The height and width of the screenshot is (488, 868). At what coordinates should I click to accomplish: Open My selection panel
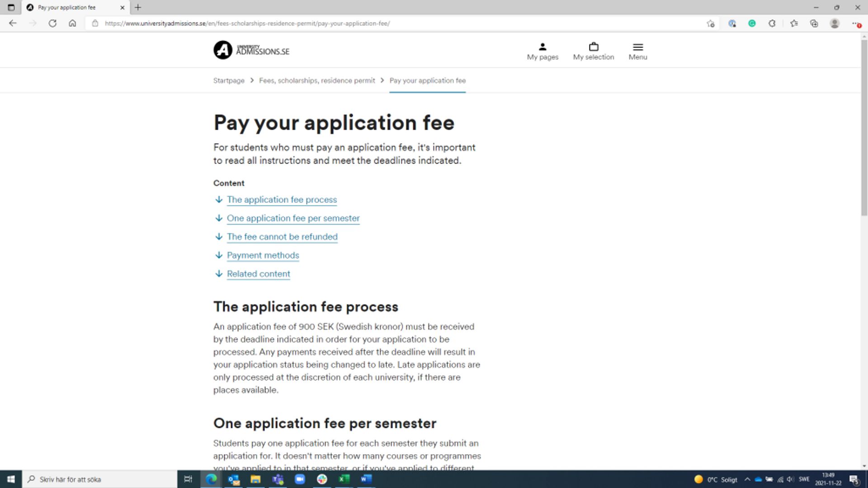594,51
